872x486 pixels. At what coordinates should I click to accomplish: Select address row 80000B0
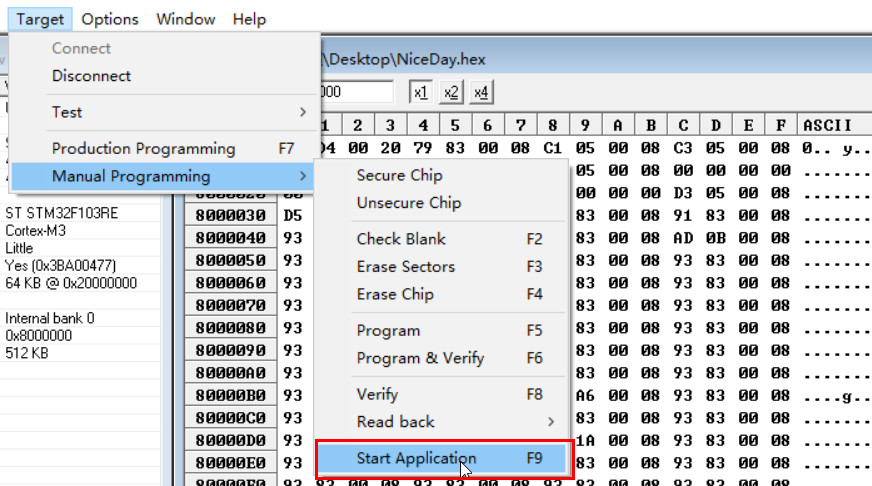click(230, 395)
